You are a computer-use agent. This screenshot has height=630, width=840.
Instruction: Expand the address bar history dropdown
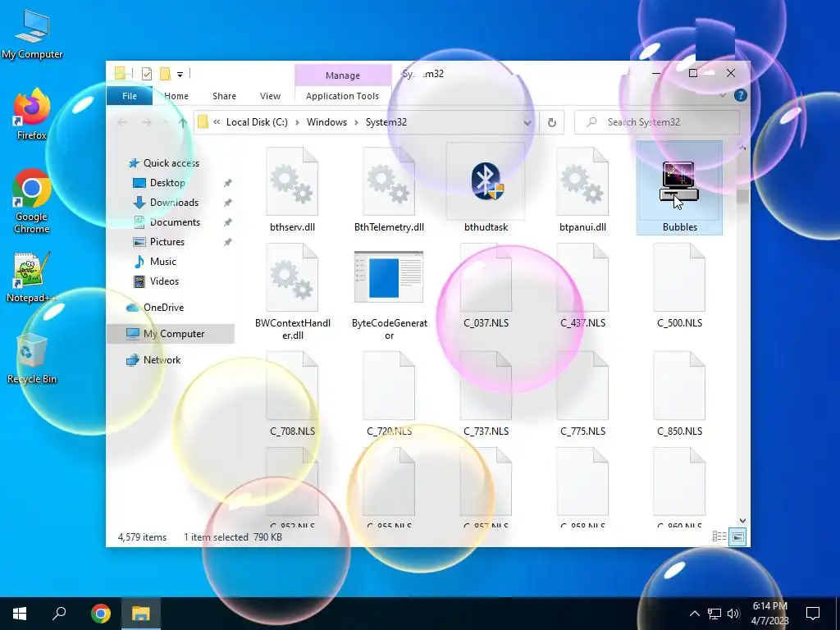tap(527, 123)
